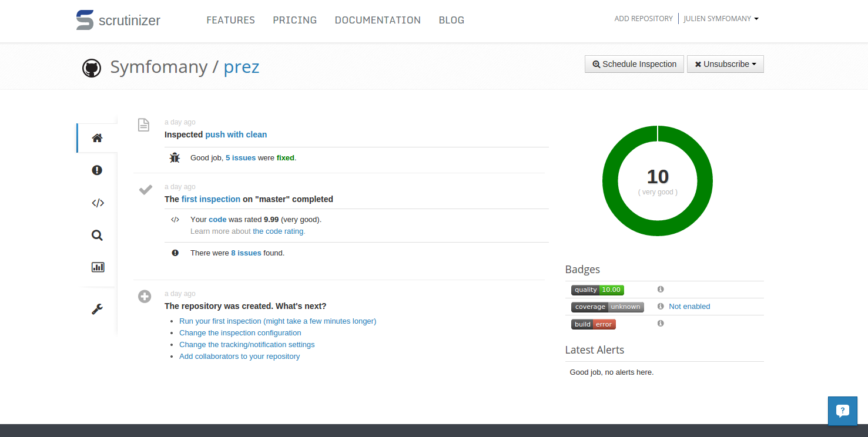Click the Schedule Inspection button
This screenshot has width=868, height=437.
[634, 64]
